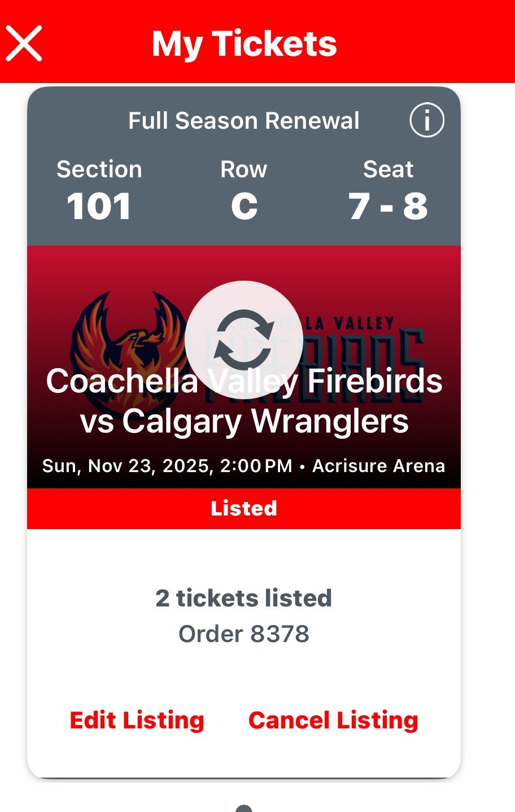Tap the circular arrows to reload the ticket
515x812 pixels.
244,337
